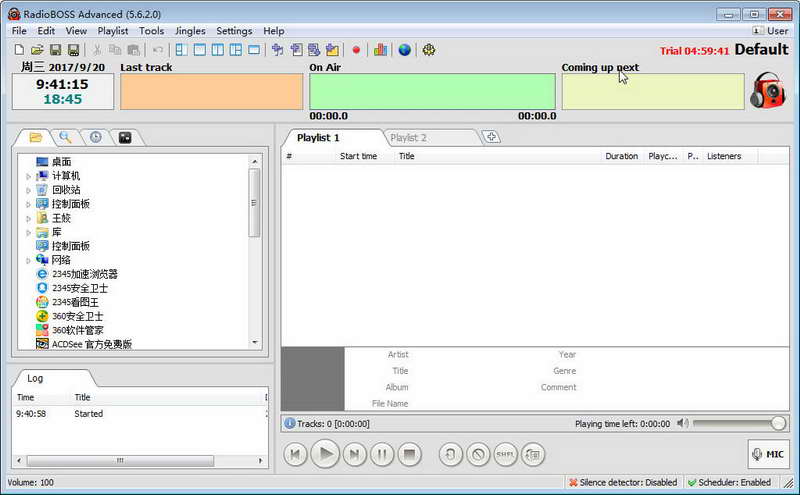Expand the 王姣 tree node
800x495 pixels.
click(29, 218)
